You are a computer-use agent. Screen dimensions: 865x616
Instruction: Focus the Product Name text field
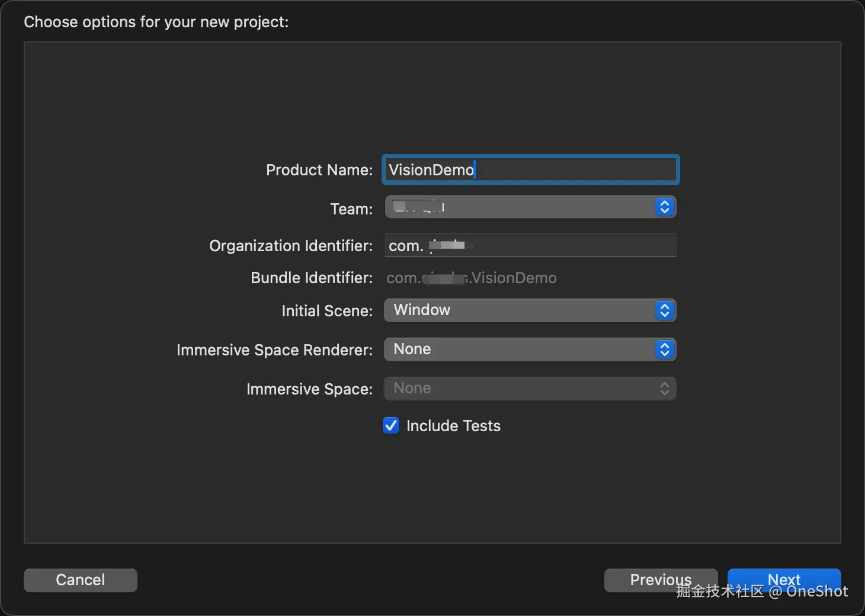530,170
